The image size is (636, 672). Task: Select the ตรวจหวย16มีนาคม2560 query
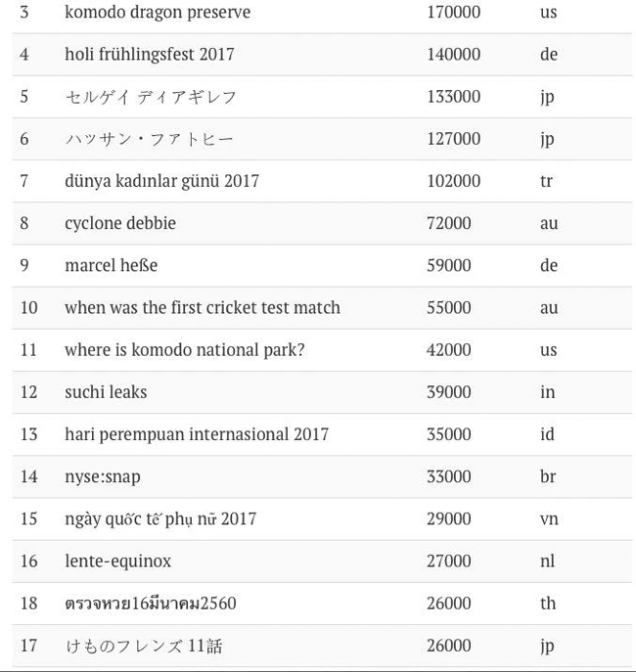point(151,604)
